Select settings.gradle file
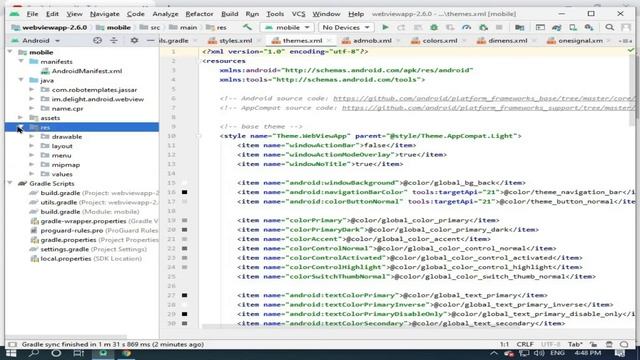Image resolution: width=640 pixels, height=360 pixels. coord(88,249)
